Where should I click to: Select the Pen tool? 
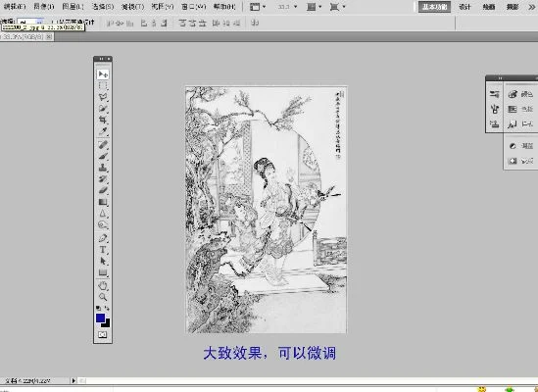tap(103, 238)
